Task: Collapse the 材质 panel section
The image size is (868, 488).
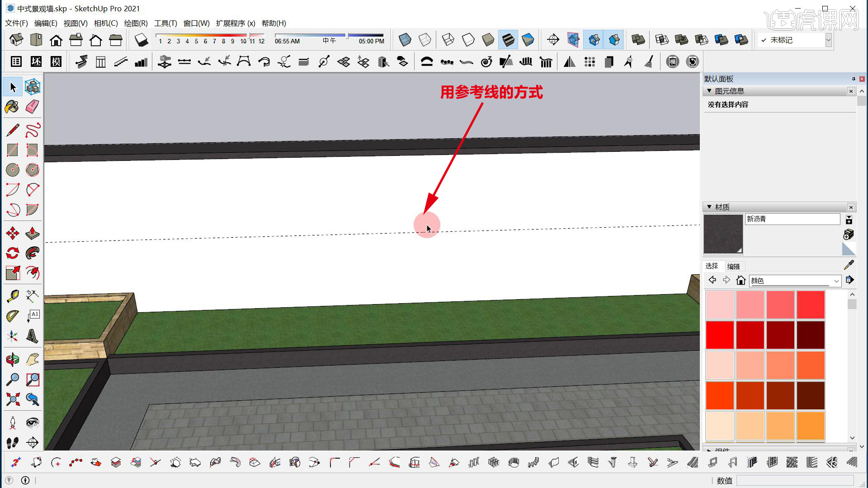Action: (709, 207)
